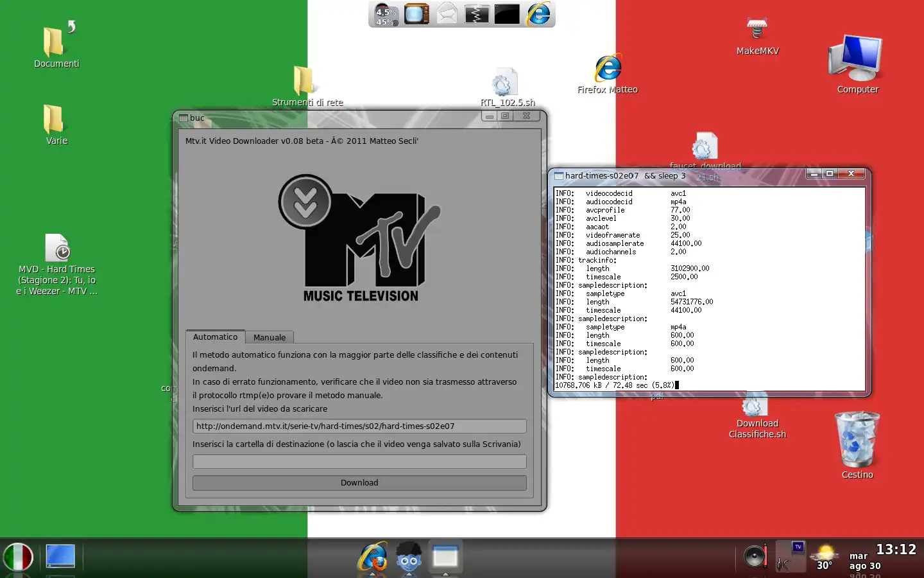The width and height of the screenshot is (924, 578).
Task: Click the video URL input field
Action: pos(359,426)
